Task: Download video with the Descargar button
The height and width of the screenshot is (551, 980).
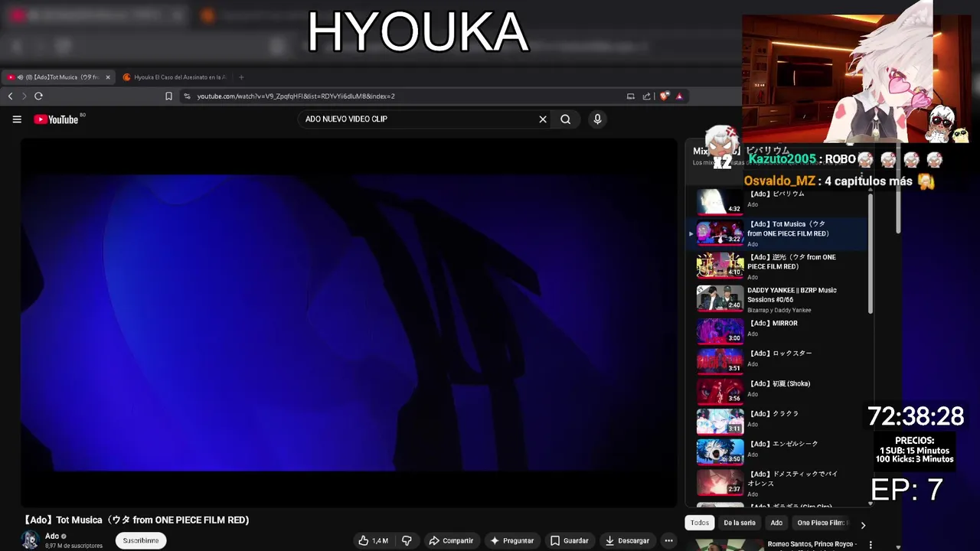Action: (x=627, y=540)
